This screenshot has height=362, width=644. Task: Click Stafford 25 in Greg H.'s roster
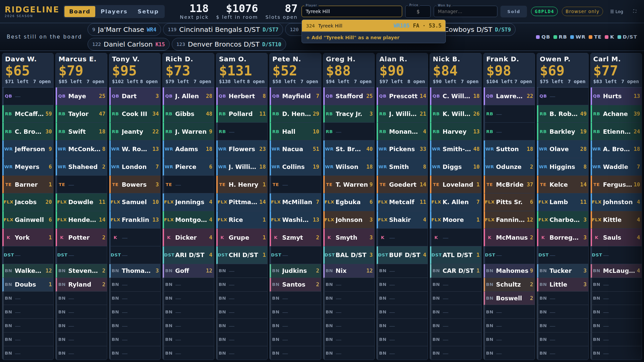349,96
